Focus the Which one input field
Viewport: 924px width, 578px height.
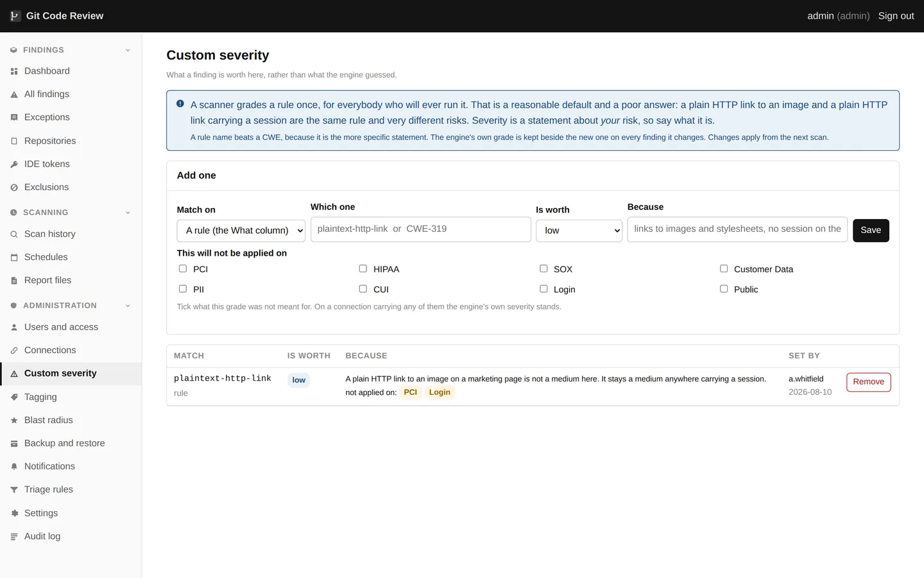point(421,229)
